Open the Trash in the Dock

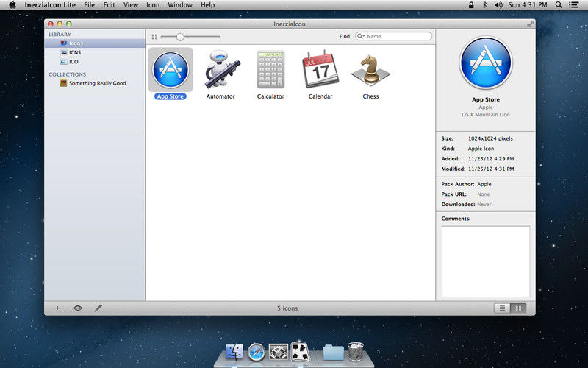point(356,352)
